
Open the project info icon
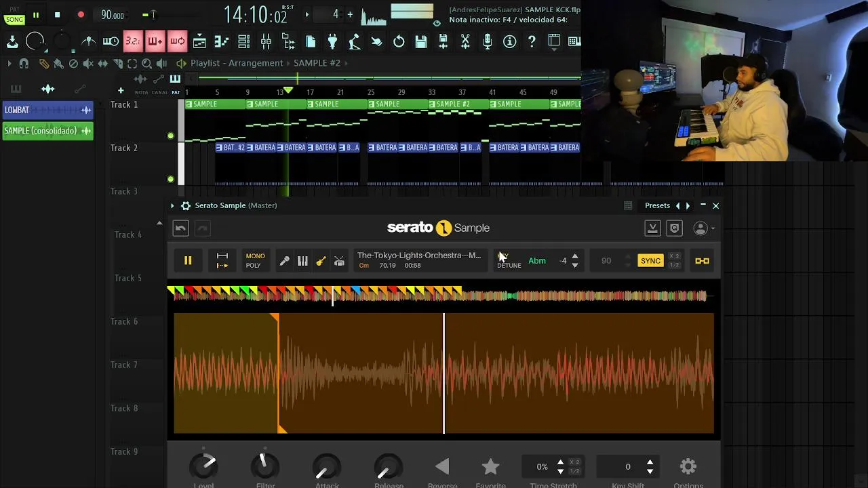(509, 41)
